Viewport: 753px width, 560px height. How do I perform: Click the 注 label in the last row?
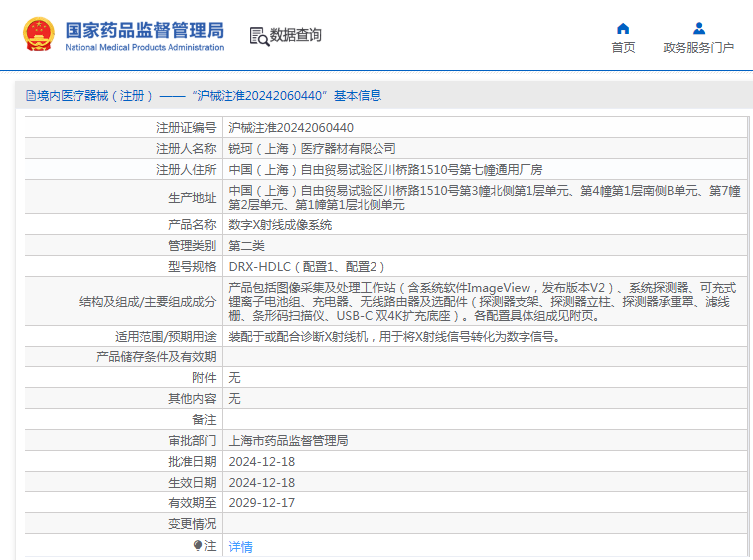click(210, 546)
